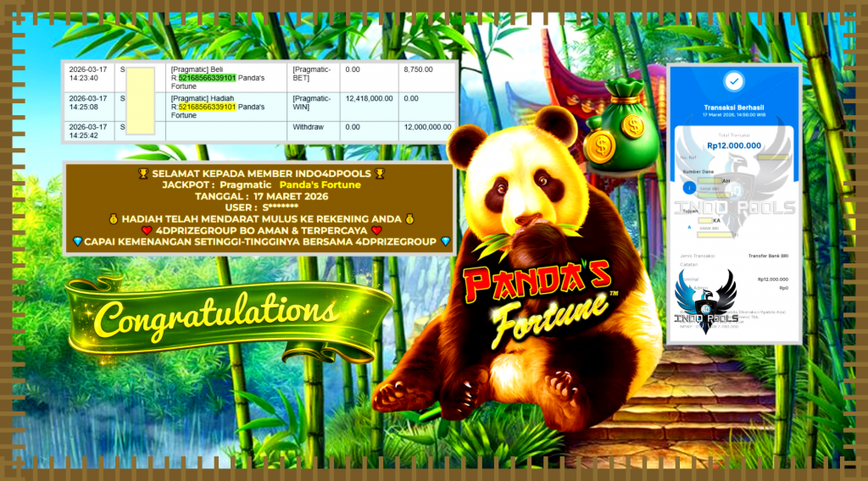The height and width of the screenshot is (481, 868).
Task: Click the 2026-03-17 14:25:42 timestamp cell
Action: pyautogui.click(x=88, y=131)
